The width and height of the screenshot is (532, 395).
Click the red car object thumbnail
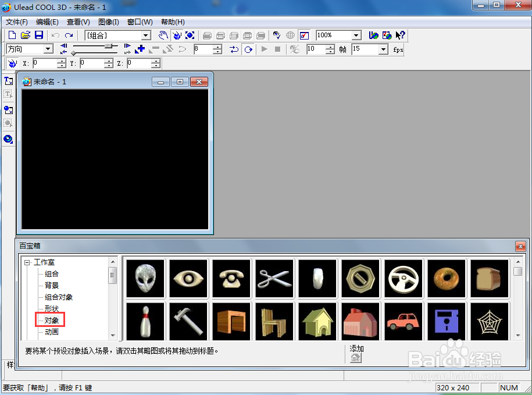click(x=404, y=322)
